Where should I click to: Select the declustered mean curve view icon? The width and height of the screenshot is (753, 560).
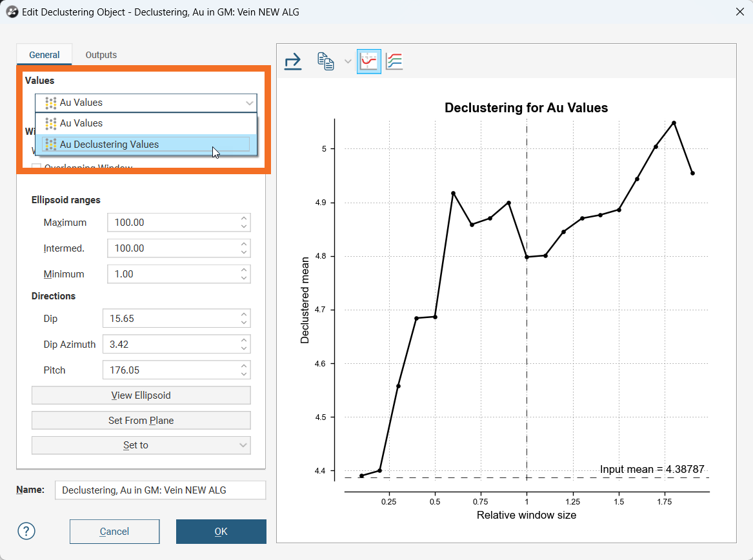pos(369,62)
